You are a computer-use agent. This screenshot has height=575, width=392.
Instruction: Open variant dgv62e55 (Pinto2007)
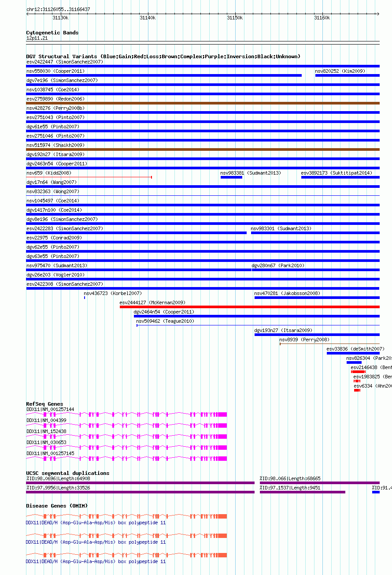53,247
